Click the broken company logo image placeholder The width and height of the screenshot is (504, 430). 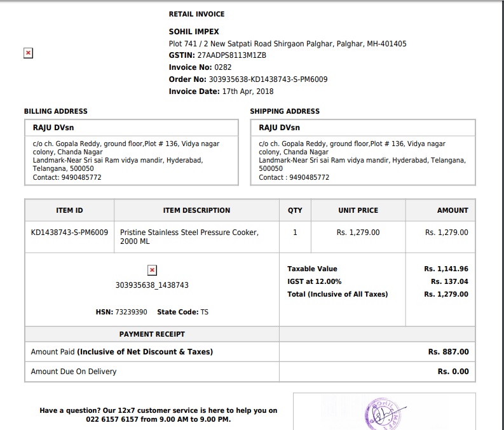tap(28, 53)
